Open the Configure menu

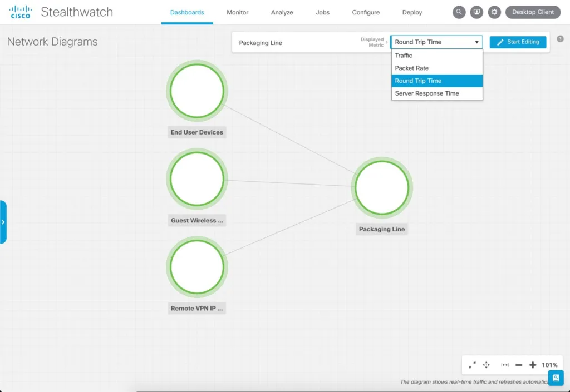366,12
